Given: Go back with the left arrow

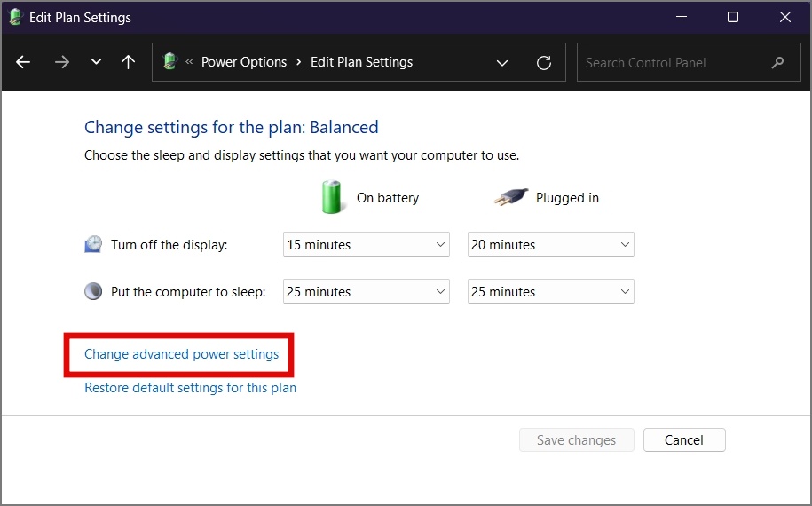Looking at the screenshot, I should click(23, 63).
